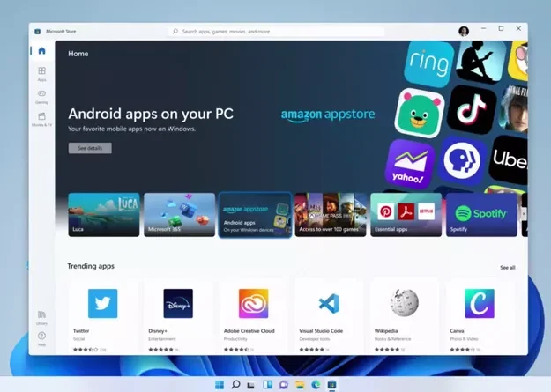Click the search apps input field
The height and width of the screenshot is (392, 551).
pos(276,31)
